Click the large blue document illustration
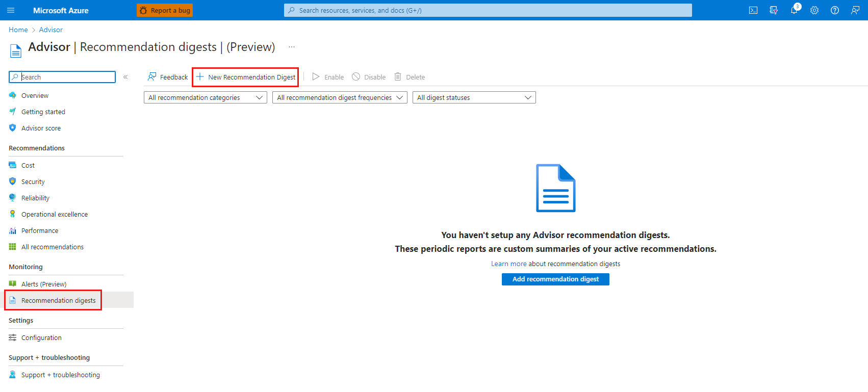 click(x=556, y=188)
